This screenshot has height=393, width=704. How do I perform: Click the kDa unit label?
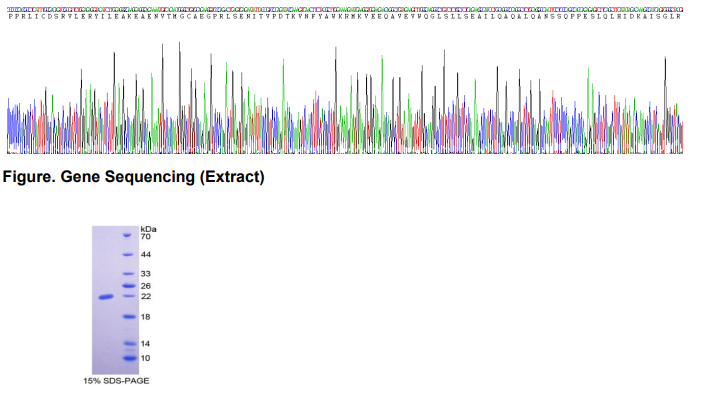[x=148, y=229]
